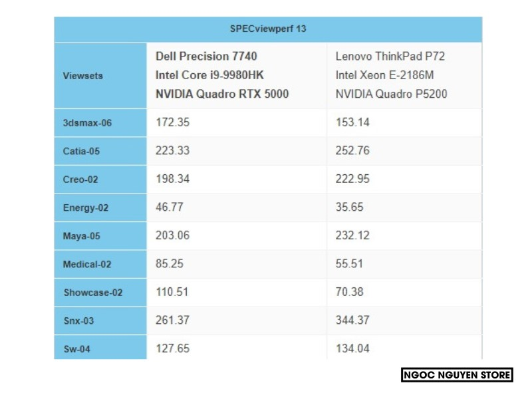Click the Lenovo ThinkPad P72 column header
This screenshot has height=399, width=532.
coord(391,75)
